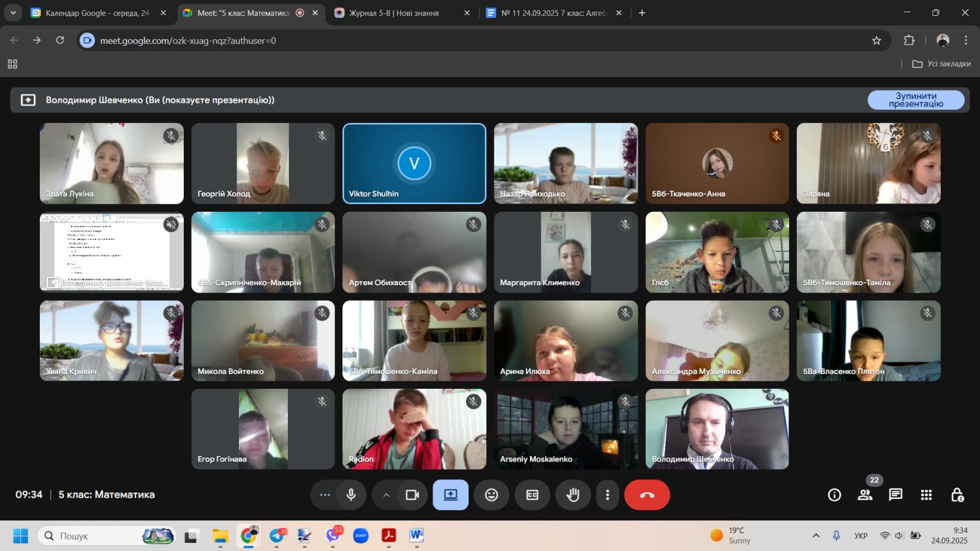Screen dimensions: 980x551
Task: Open the Усі закладки bookmarks folder
Action: [941, 64]
